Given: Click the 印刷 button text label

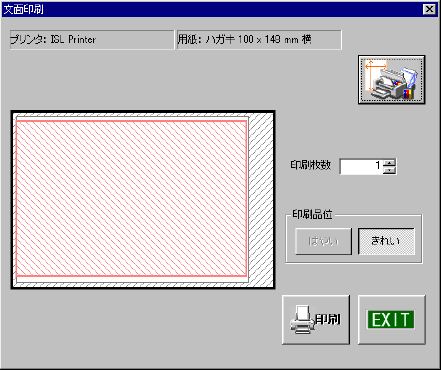Looking at the screenshot, I should point(328,319).
